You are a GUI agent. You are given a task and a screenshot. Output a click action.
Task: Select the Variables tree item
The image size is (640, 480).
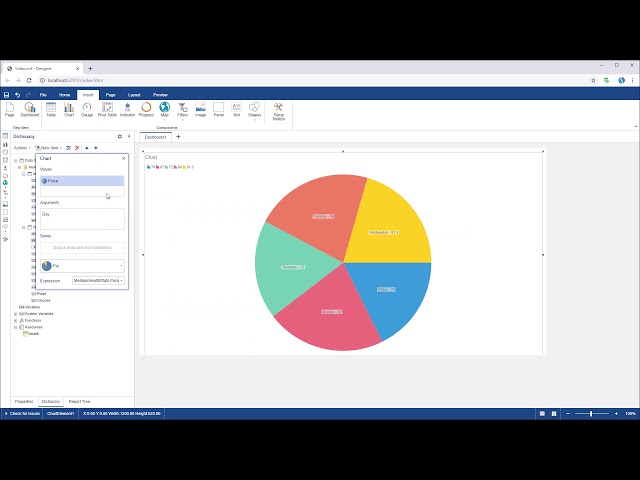[30, 307]
